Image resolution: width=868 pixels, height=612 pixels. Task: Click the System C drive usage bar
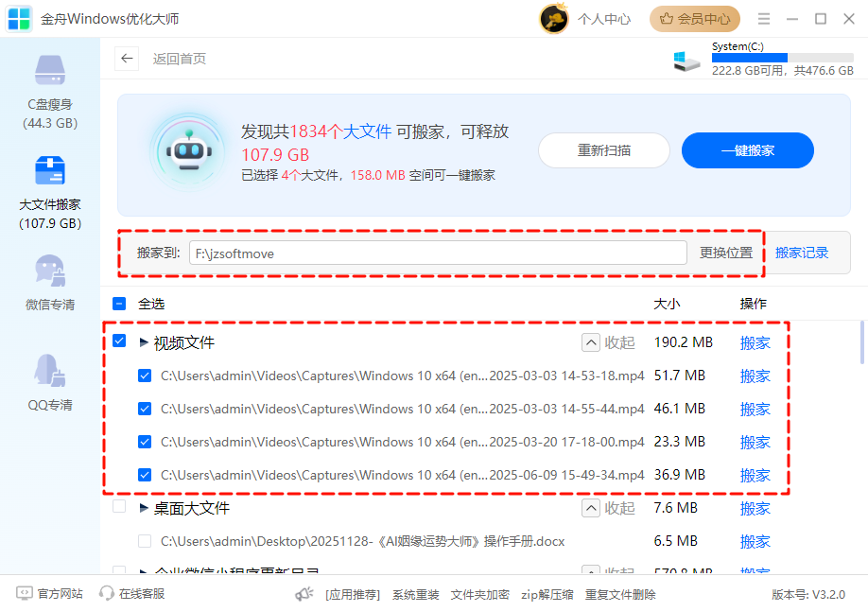click(x=784, y=57)
